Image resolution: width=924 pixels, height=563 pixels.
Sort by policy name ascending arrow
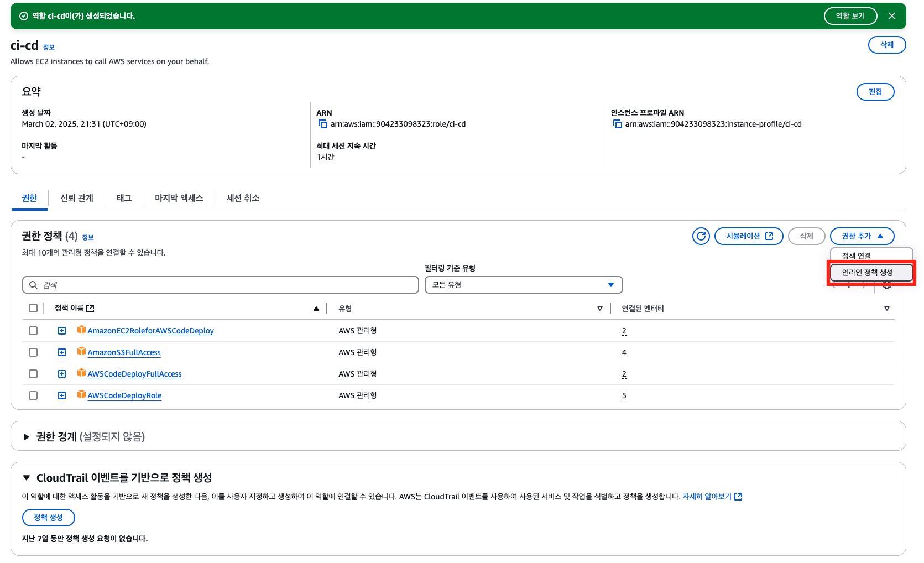[316, 309]
